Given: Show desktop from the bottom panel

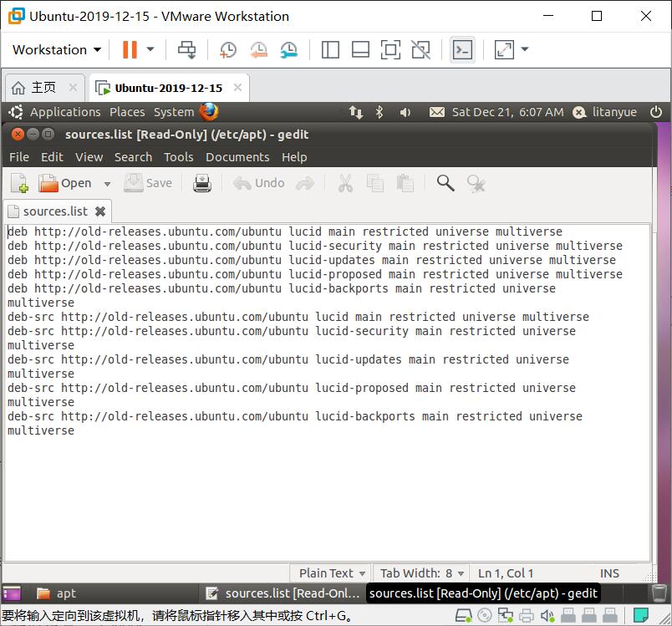Looking at the screenshot, I should pyautogui.click(x=12, y=593).
